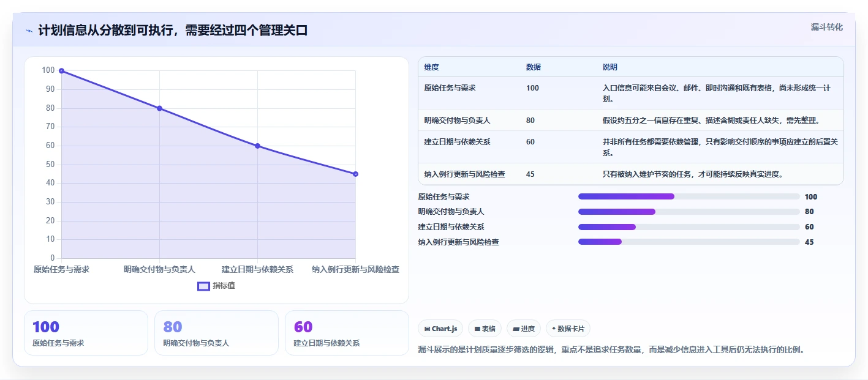Click the progress bar for 纳入例行更新与风险检查
Screen dimensions: 868x380
coord(689,242)
